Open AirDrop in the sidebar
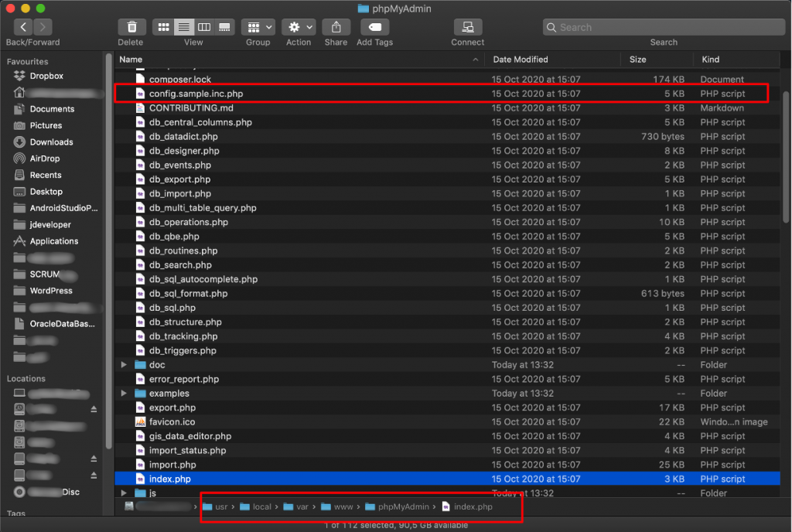 tap(44, 159)
